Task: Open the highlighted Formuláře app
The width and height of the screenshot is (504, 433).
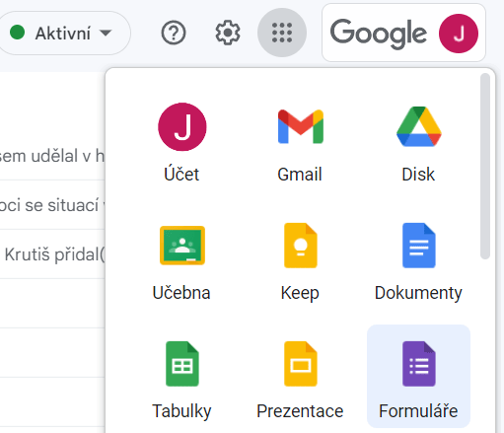Action: point(418,377)
